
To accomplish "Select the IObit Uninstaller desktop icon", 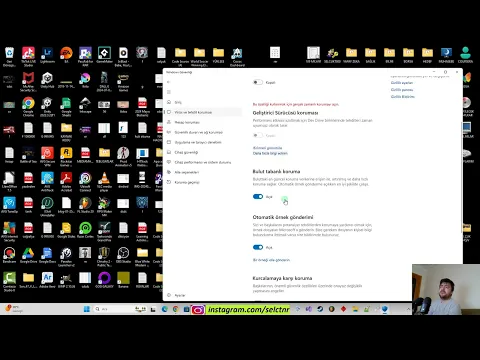I will click(x=47, y=207).
